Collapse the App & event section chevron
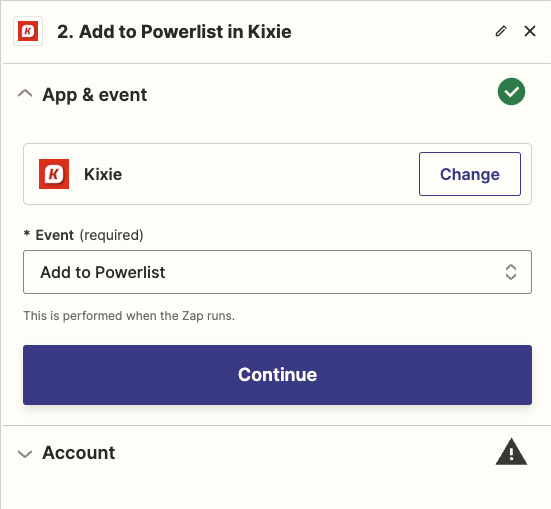551x509 pixels. click(25, 94)
